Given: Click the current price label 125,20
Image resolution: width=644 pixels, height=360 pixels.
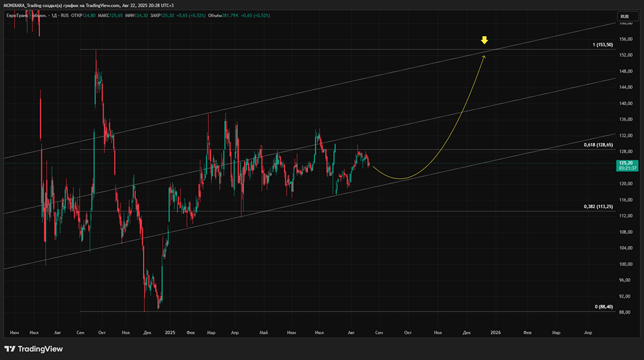Looking at the screenshot, I should tap(627, 166).
